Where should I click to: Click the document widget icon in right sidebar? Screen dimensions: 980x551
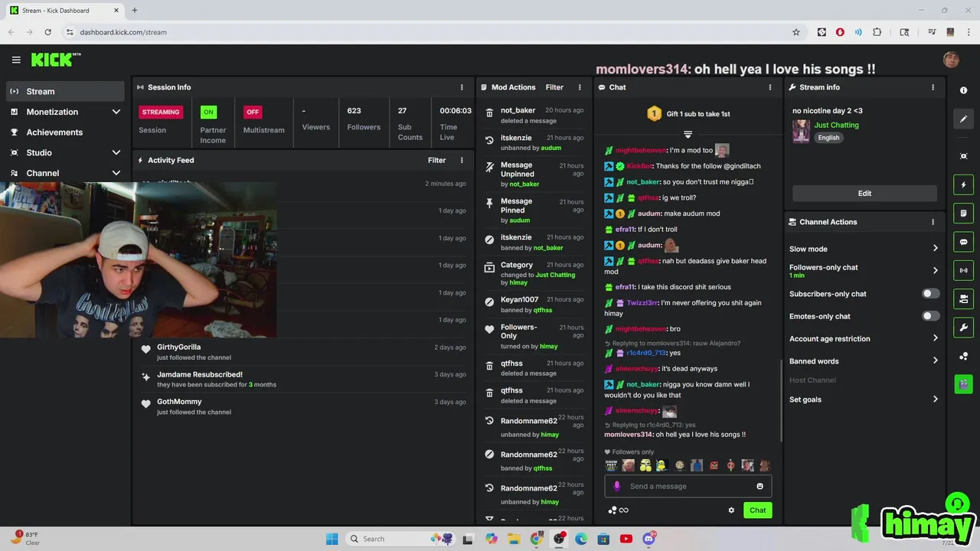click(x=963, y=213)
